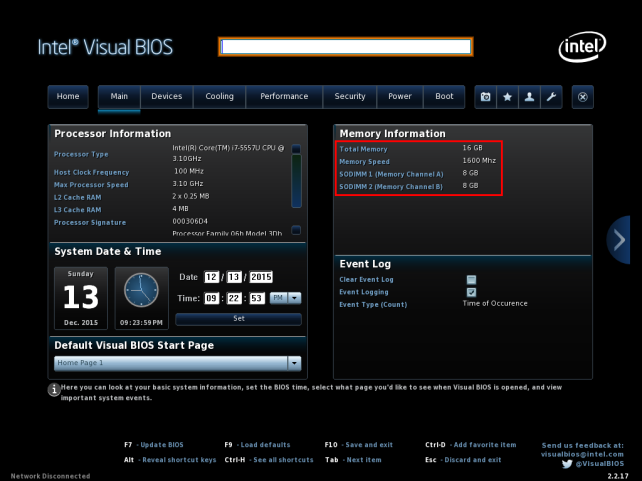Screen dimensions: 642x481
Task: Click the day field showing 13
Action: click(234, 277)
